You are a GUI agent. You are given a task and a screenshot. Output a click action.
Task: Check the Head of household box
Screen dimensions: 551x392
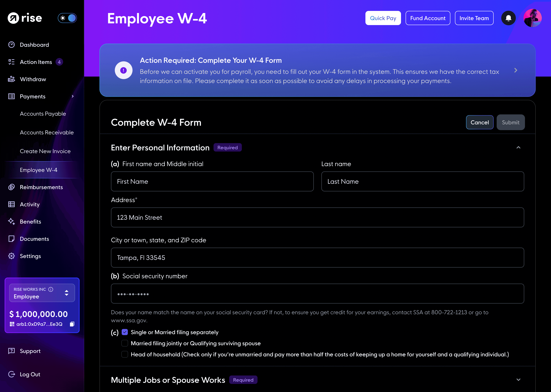tap(125, 354)
